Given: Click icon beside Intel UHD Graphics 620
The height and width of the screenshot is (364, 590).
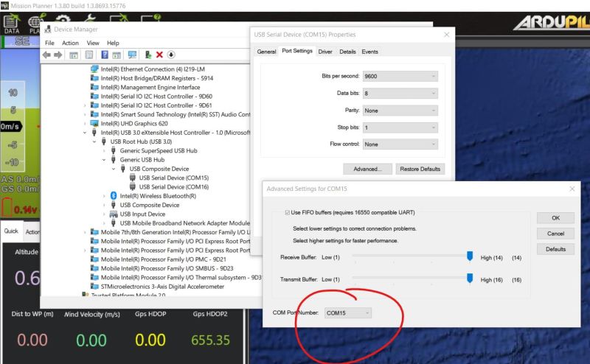Looking at the screenshot, I should pyautogui.click(x=94, y=123).
